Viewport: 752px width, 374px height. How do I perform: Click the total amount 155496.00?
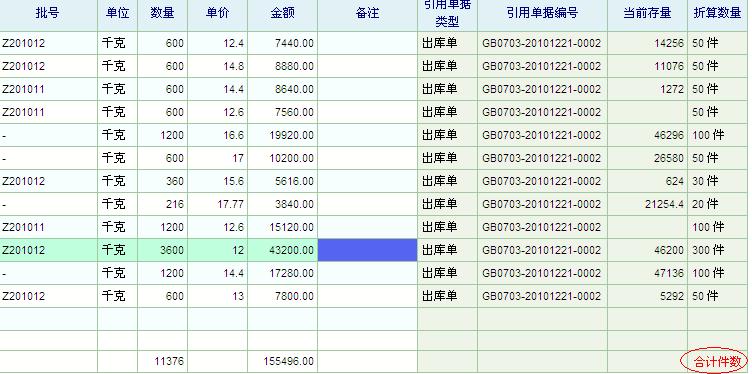[x=282, y=362]
